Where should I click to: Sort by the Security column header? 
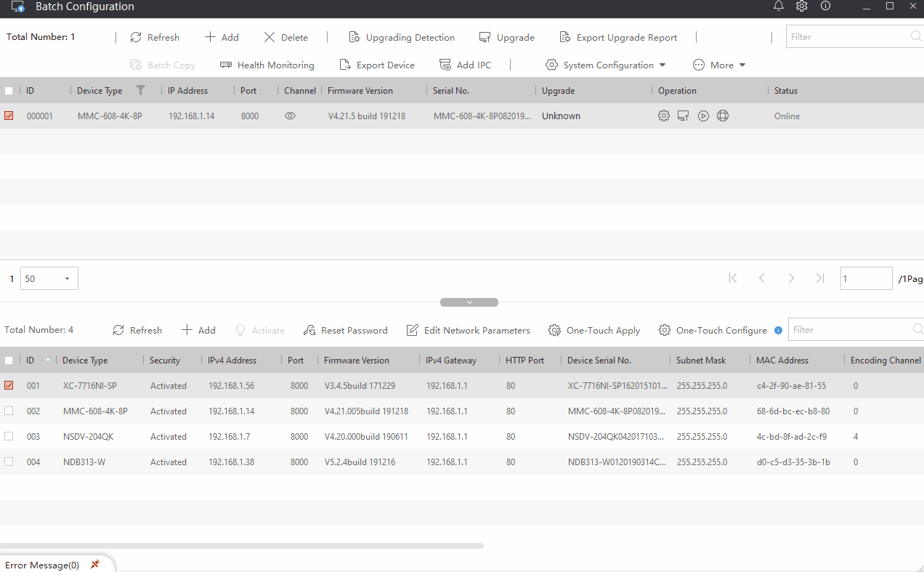(165, 360)
